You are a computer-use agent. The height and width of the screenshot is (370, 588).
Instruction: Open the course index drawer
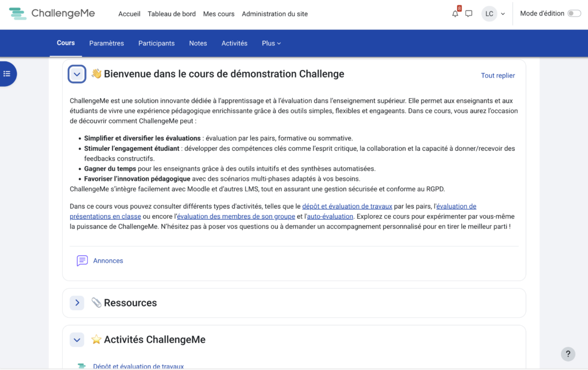coord(7,74)
